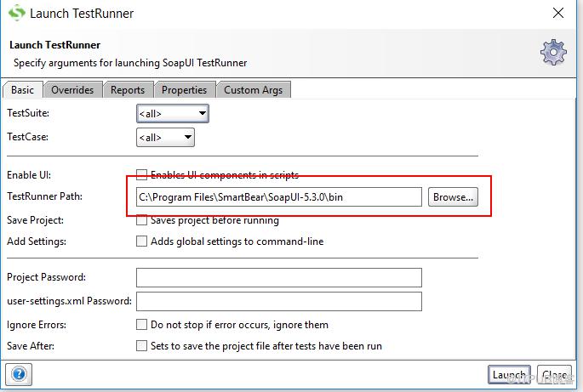Image resolution: width=583 pixels, height=392 pixels.
Task: Click the blue help question mark icon
Action: [x=19, y=374]
